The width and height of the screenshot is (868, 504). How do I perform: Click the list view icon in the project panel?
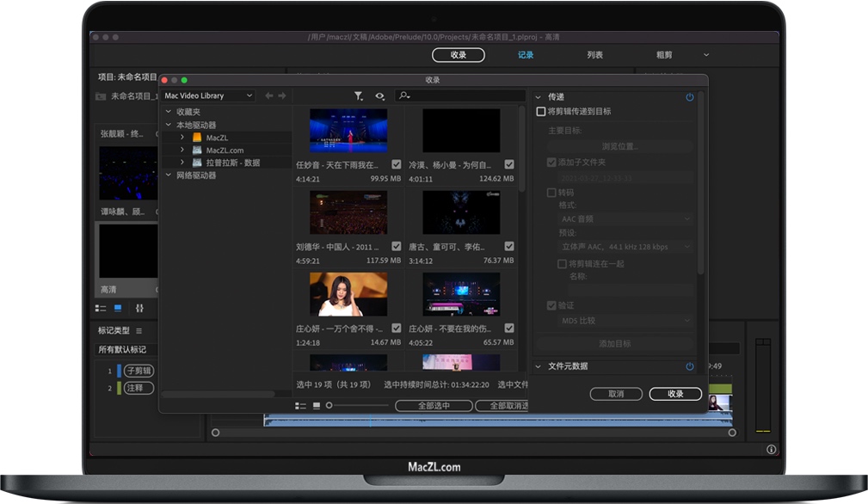[101, 308]
